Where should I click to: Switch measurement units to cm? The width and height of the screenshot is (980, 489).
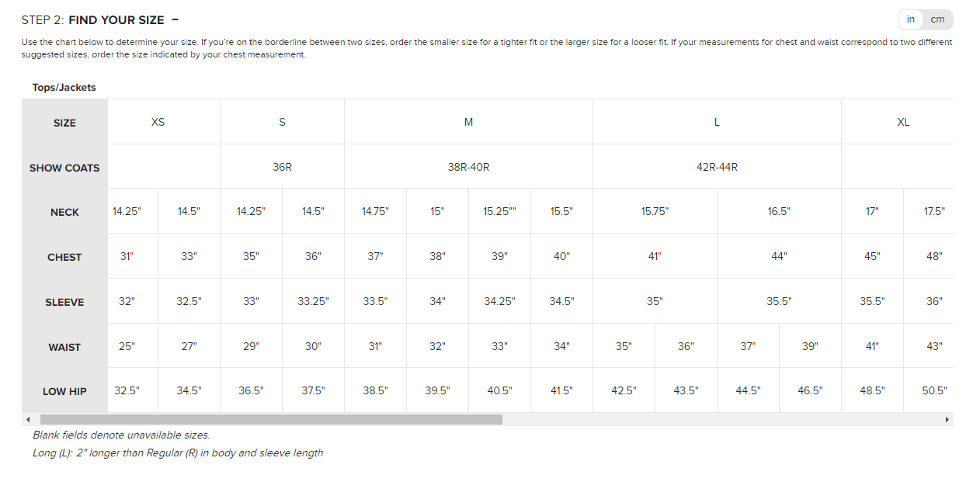pos(937,19)
